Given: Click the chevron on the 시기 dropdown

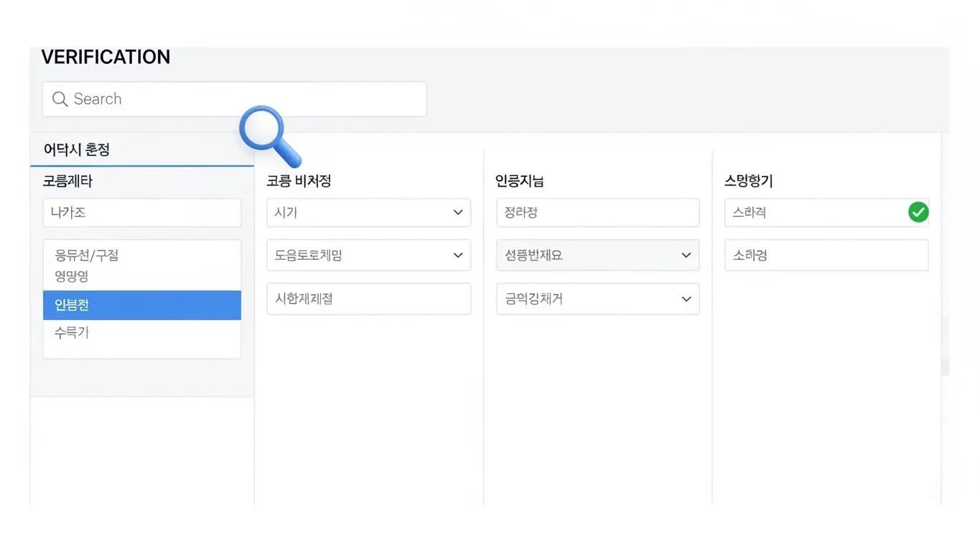Looking at the screenshot, I should click(x=458, y=212).
